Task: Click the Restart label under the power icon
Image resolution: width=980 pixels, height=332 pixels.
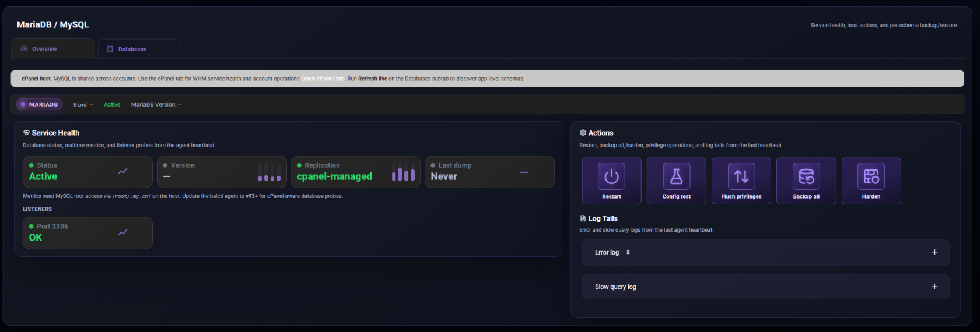Action: [611, 196]
